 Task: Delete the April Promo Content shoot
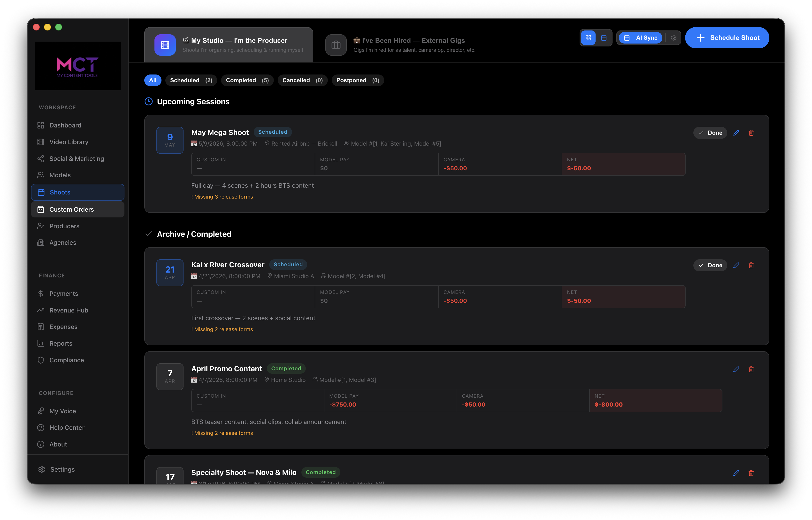(x=751, y=369)
